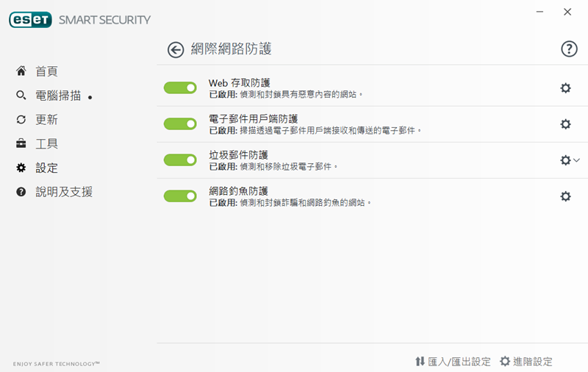
Task: Select 更新 from the sidebar
Action: [46, 120]
